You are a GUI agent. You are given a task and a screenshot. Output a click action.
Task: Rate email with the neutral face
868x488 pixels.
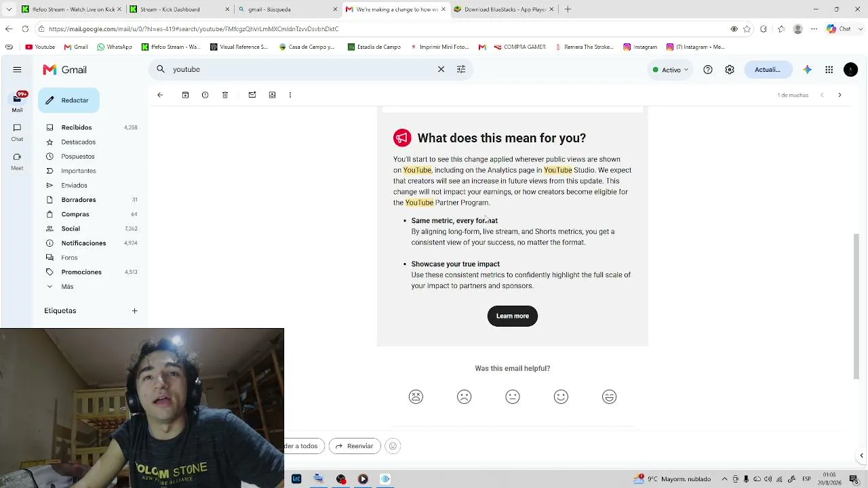click(513, 396)
